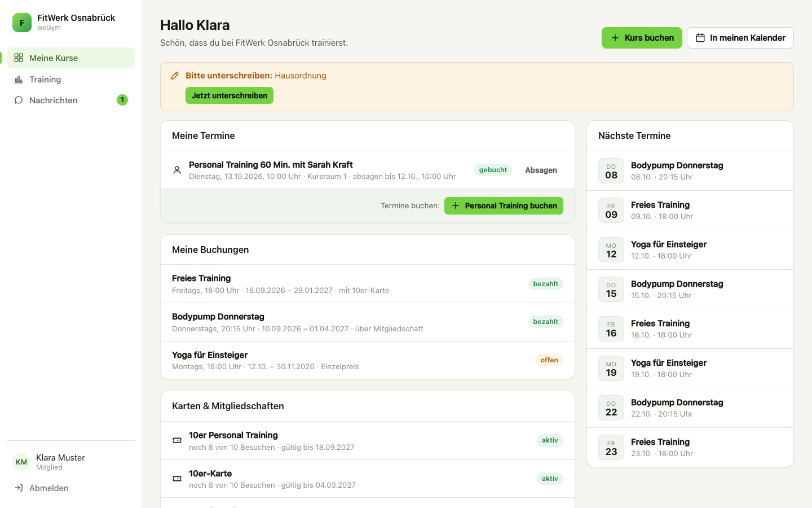Click Jetzt unterschreiben
This screenshot has height=508, width=812.
230,95
